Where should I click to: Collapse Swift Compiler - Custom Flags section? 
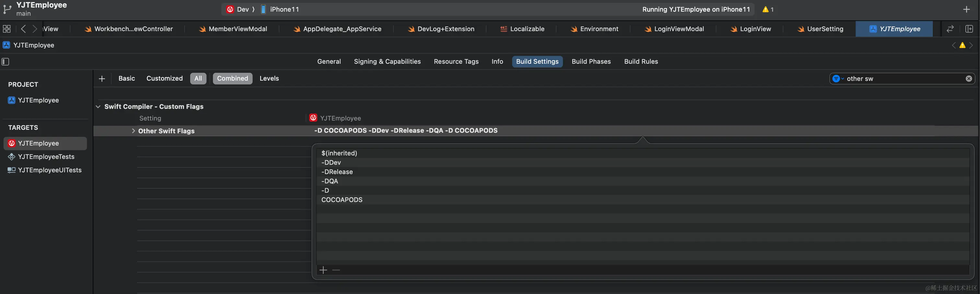pos(98,107)
